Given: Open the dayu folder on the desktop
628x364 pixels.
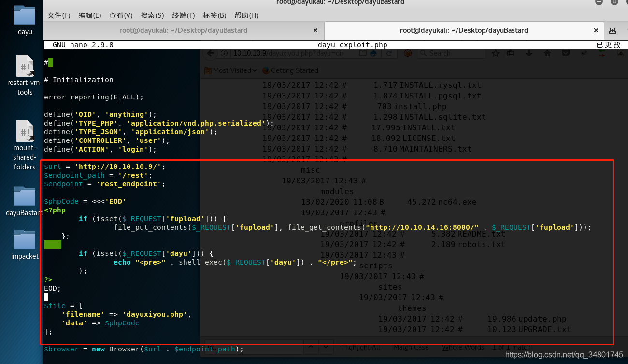Looking at the screenshot, I should pyautogui.click(x=25, y=16).
